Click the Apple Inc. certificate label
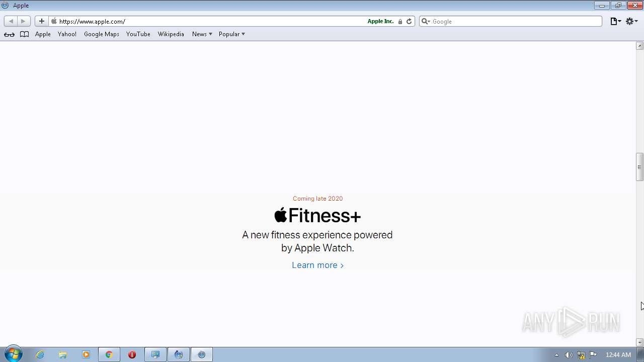The width and height of the screenshot is (644, 362). pos(380,21)
